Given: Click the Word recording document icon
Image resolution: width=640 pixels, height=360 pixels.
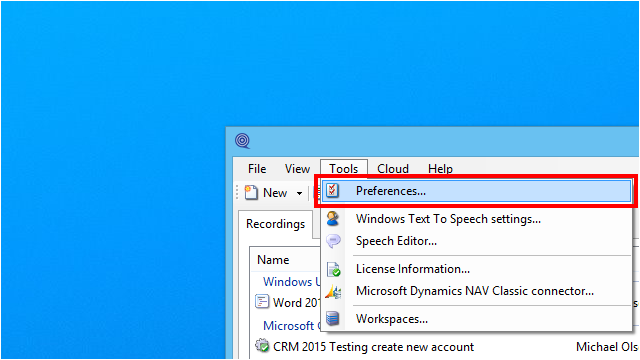Looking at the screenshot, I should tap(262, 302).
